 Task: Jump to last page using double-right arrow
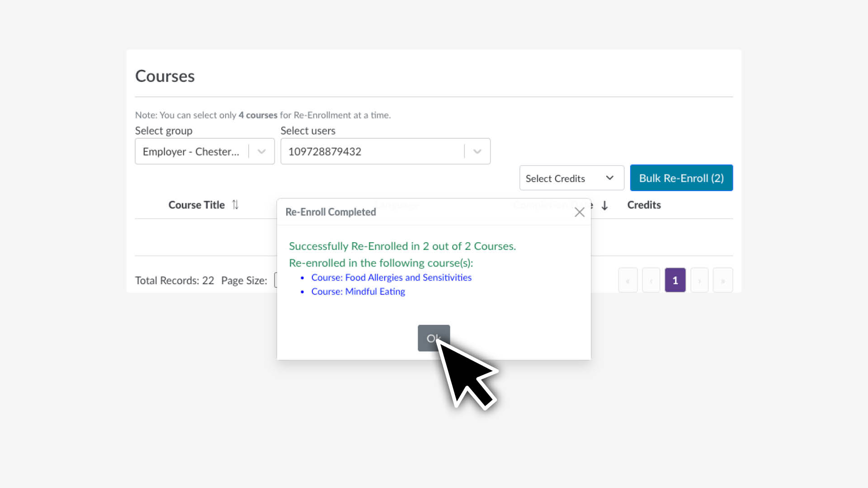722,281
